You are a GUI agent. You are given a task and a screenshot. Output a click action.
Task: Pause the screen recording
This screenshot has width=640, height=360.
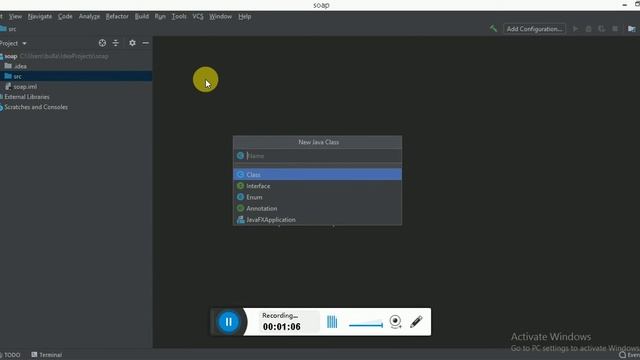point(228,322)
